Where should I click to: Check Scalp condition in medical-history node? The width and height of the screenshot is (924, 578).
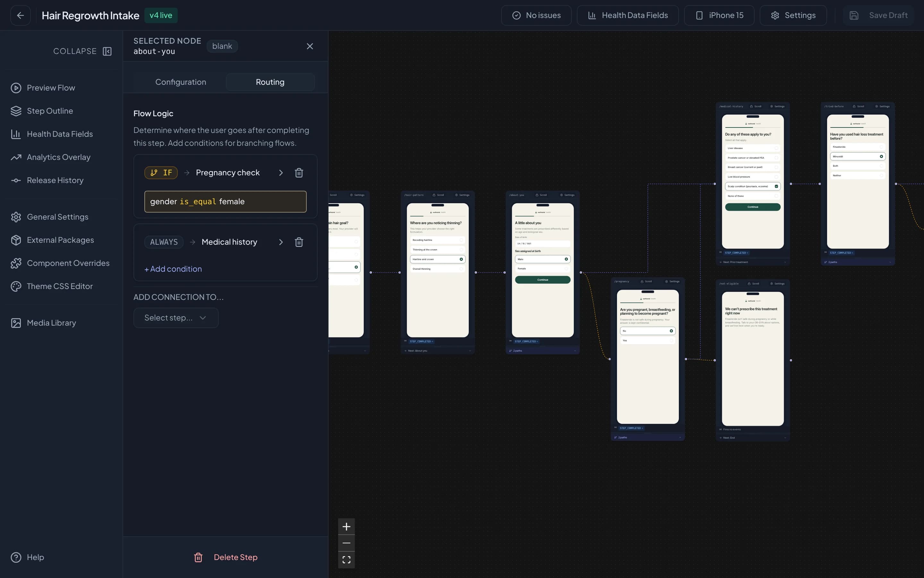point(753,187)
